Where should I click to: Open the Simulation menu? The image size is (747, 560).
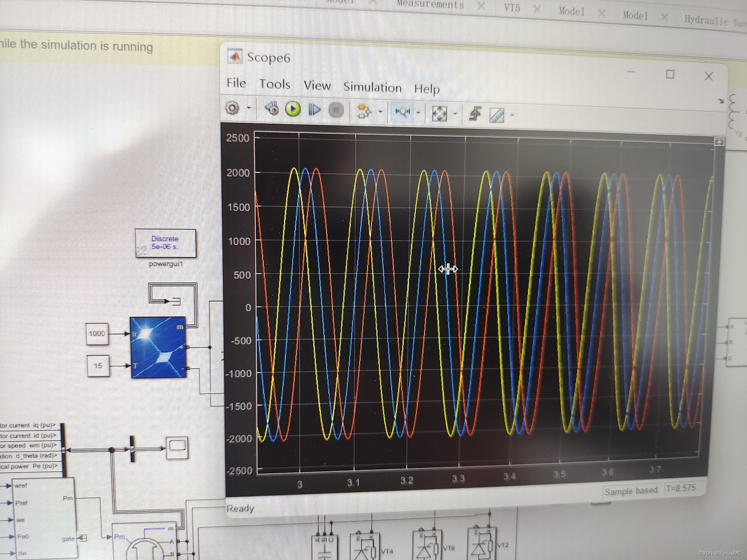372,87
